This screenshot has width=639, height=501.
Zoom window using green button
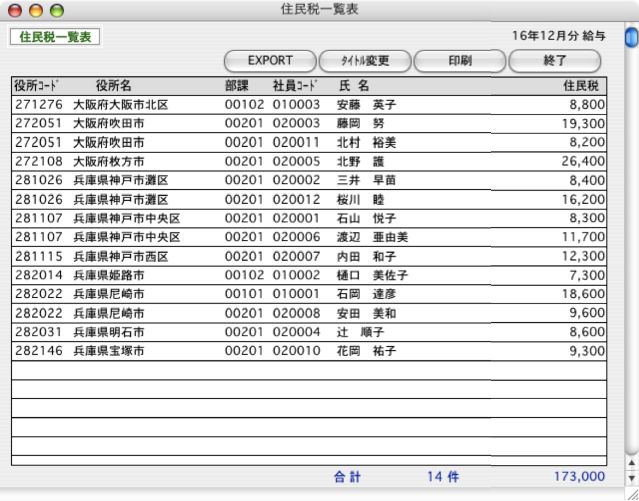click(x=55, y=9)
